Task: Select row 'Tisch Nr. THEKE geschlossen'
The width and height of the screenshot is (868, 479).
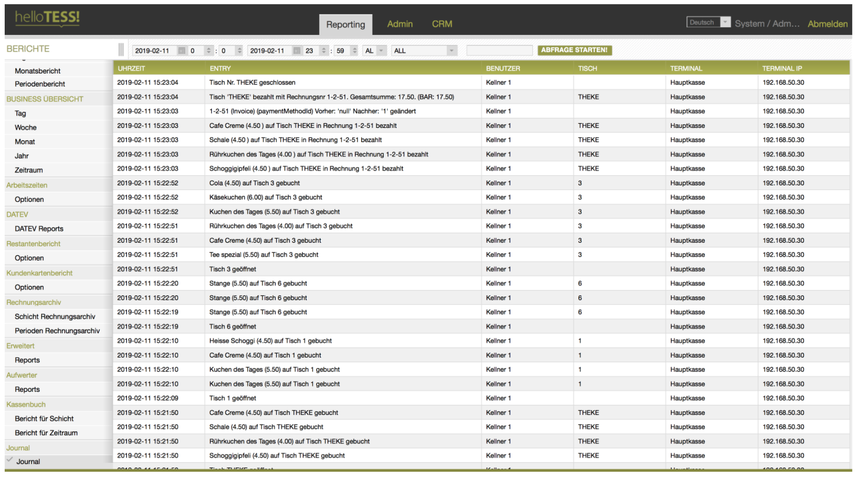Action: click(481, 82)
